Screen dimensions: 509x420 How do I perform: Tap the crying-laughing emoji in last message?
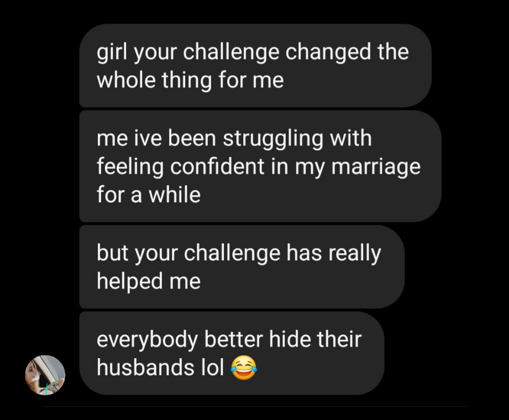(x=244, y=368)
